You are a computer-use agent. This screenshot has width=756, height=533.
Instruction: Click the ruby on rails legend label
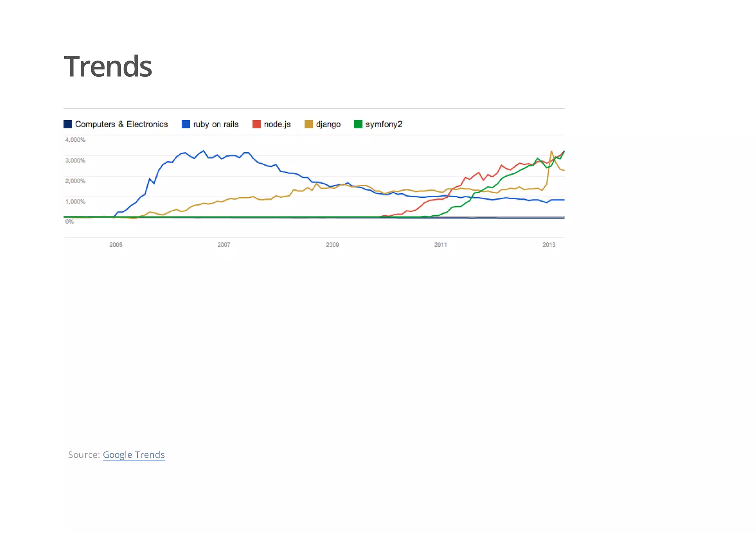click(216, 124)
